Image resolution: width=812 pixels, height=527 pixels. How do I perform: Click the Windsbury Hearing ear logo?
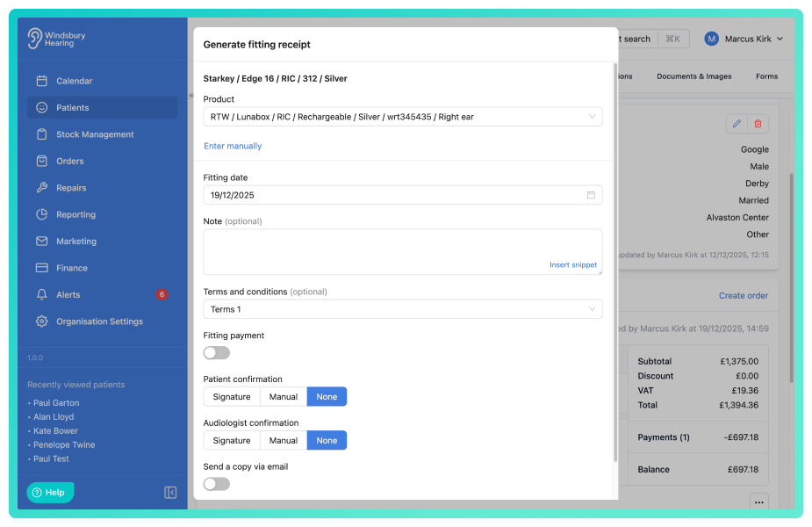[35, 39]
